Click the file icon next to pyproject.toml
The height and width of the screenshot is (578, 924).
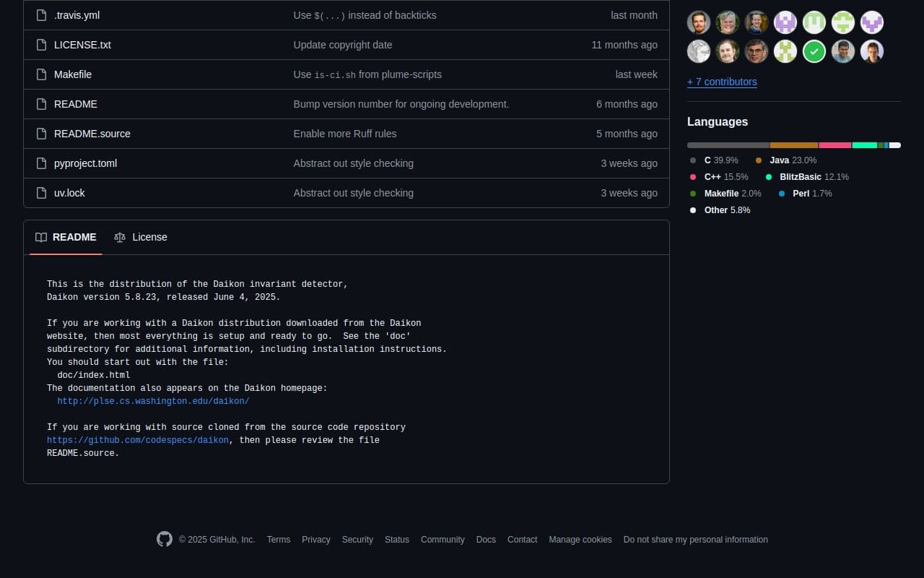tap(41, 163)
